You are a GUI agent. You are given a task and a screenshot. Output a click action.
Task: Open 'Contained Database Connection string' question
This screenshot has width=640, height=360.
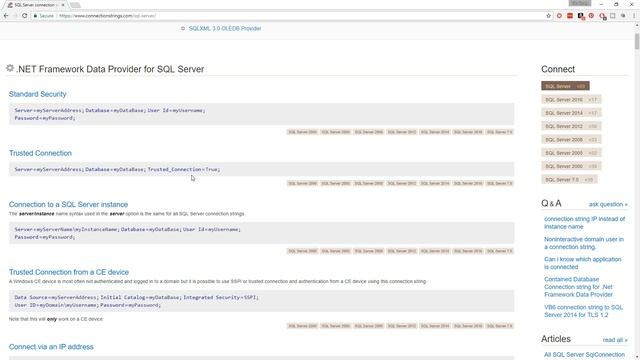[578, 287]
